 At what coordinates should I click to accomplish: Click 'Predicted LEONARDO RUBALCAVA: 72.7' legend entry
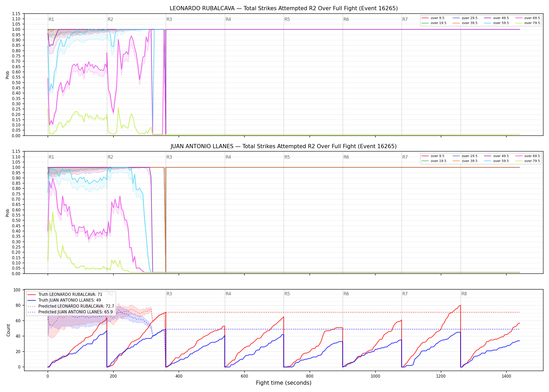coord(71,306)
